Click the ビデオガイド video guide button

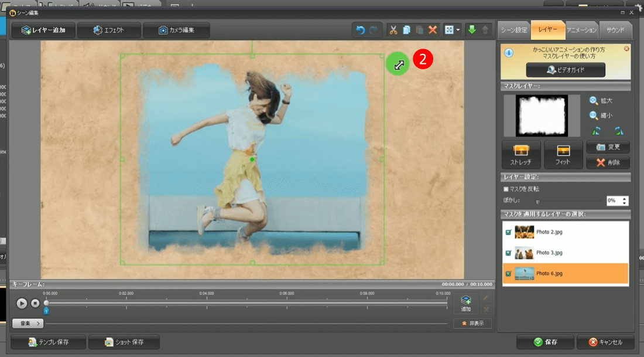566,70
